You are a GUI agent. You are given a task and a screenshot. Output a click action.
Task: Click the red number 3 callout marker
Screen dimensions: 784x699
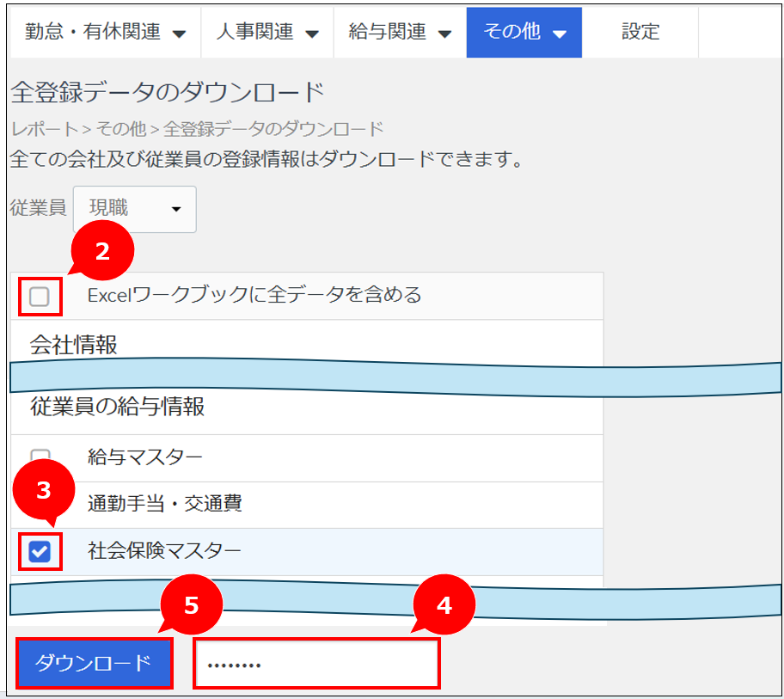(44, 490)
